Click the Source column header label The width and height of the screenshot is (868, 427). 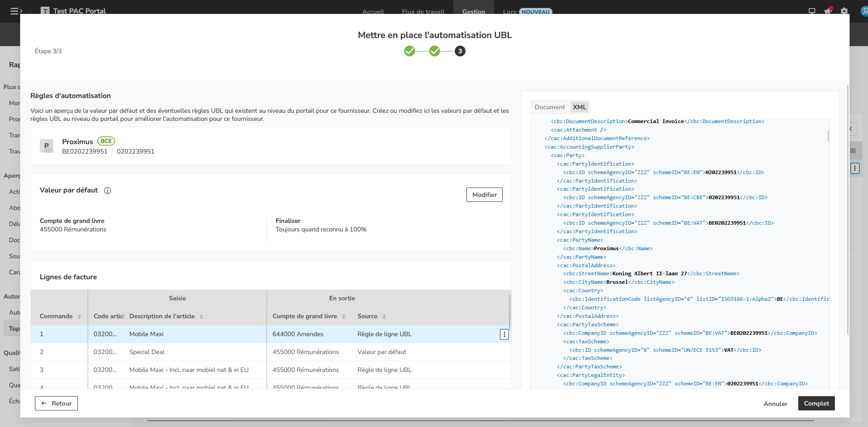tap(367, 316)
